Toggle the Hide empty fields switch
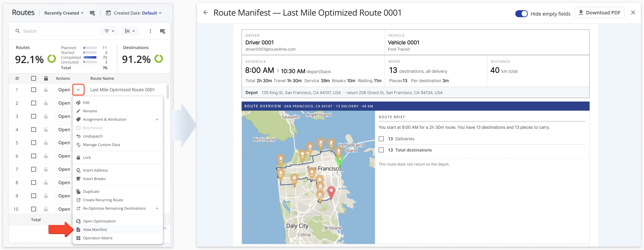Image resolution: width=644 pixels, height=250 pixels. pos(521,14)
